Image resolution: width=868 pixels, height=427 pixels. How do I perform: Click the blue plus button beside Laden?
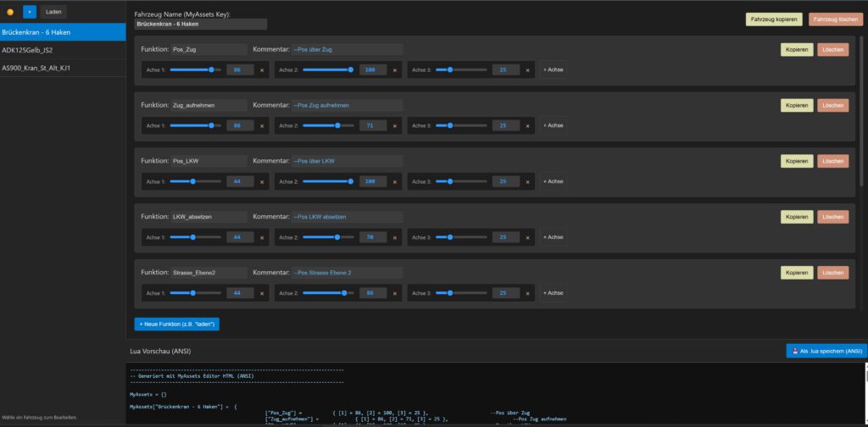(30, 12)
